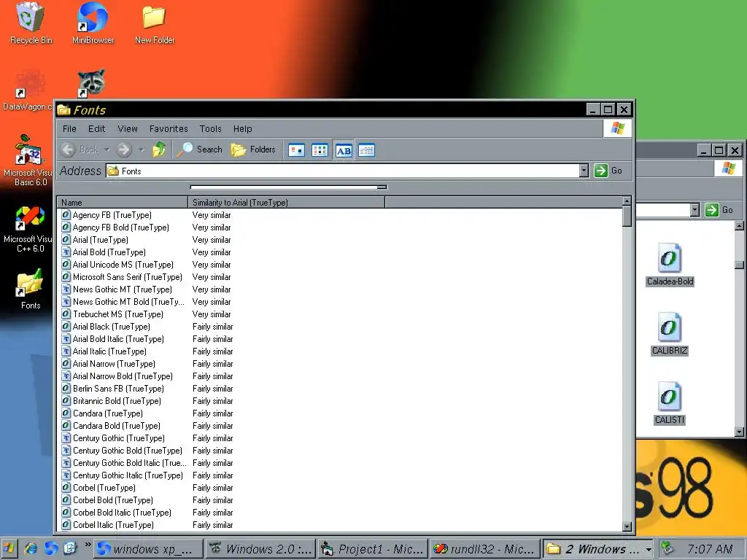The width and height of the screenshot is (747, 560).
Task: Launch Internet Explorer from Quick Launch
Action: click(31, 549)
